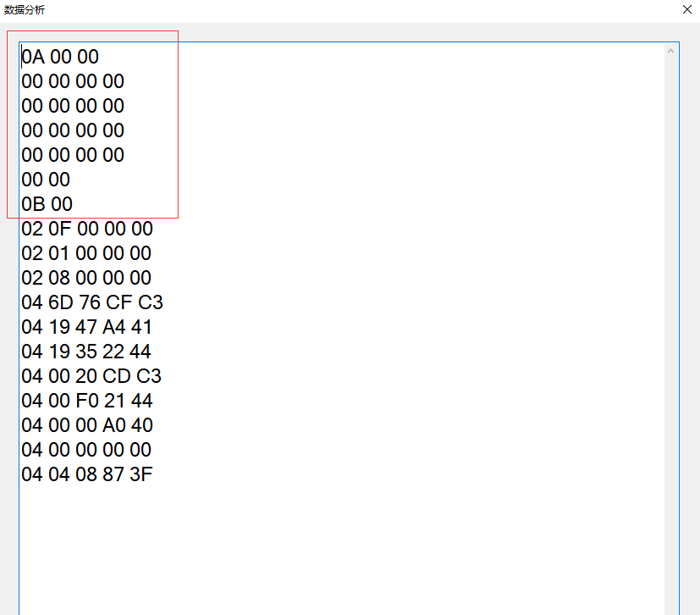Click the line '04 19 35 22 44'
The image size is (700, 615).
click(x=86, y=352)
